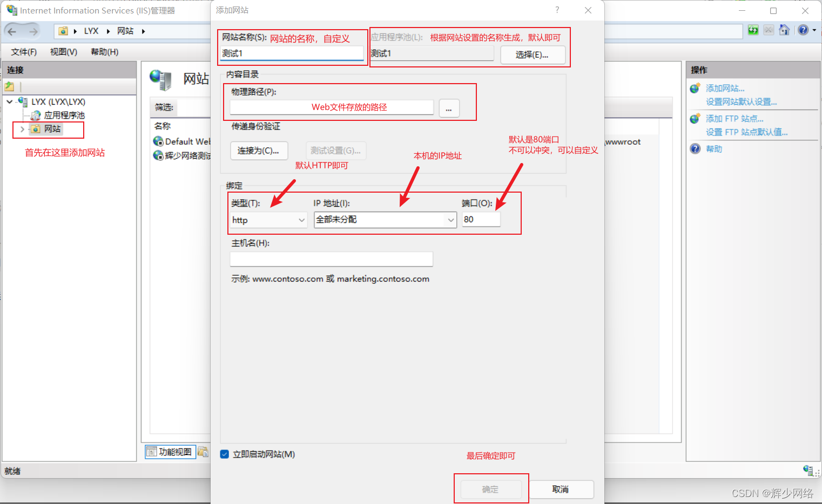Click the folder icon in address bar
The height and width of the screenshot is (504, 822).
pyautogui.click(x=63, y=31)
